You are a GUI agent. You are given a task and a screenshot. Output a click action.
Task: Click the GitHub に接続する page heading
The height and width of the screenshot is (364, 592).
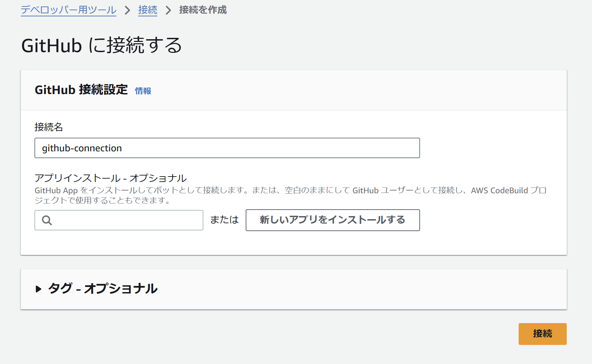(102, 45)
